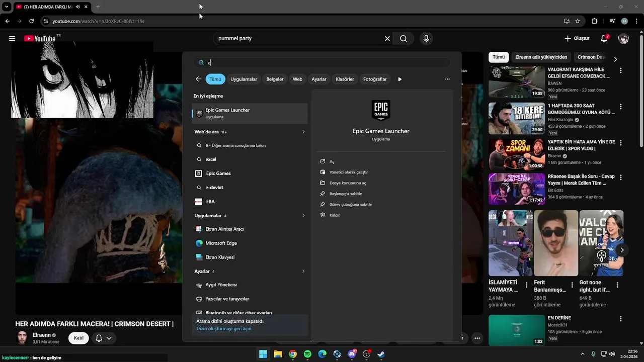Pin Epic Games Launcher to the taskbar

351,205
